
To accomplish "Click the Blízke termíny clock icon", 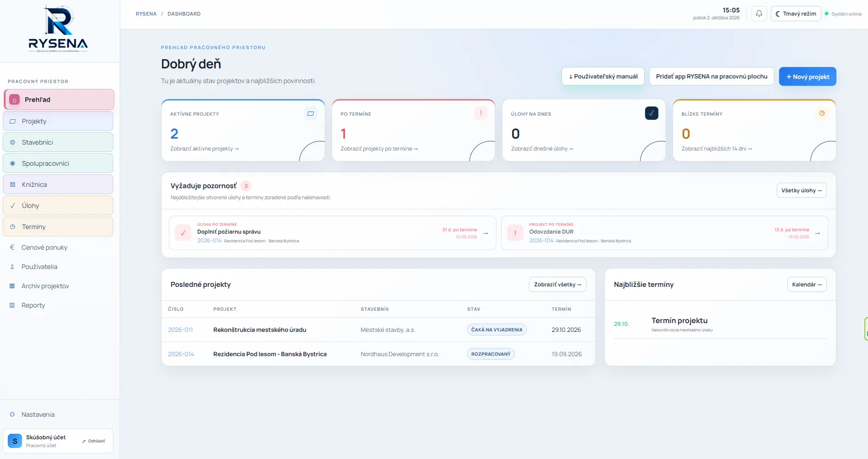I will [822, 113].
